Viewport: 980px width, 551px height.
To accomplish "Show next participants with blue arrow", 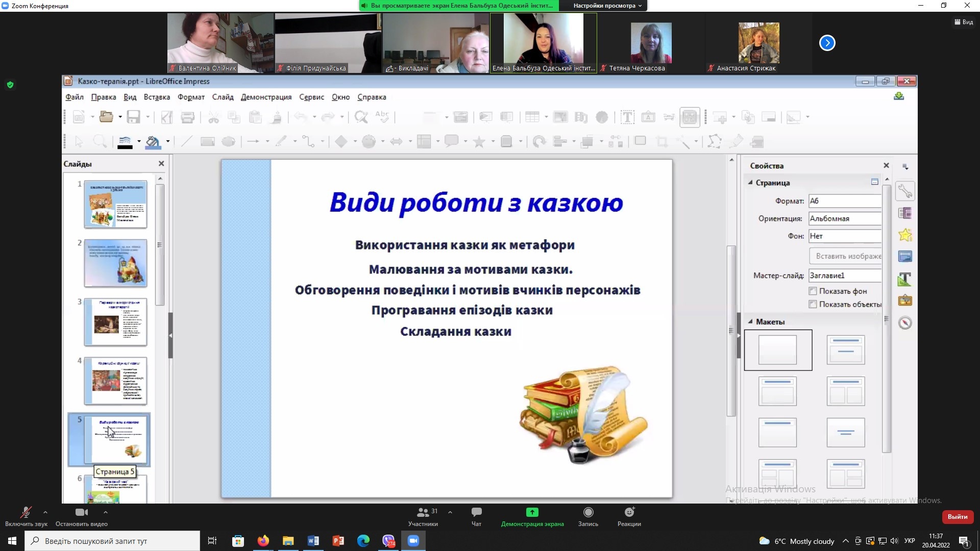I will [x=827, y=43].
